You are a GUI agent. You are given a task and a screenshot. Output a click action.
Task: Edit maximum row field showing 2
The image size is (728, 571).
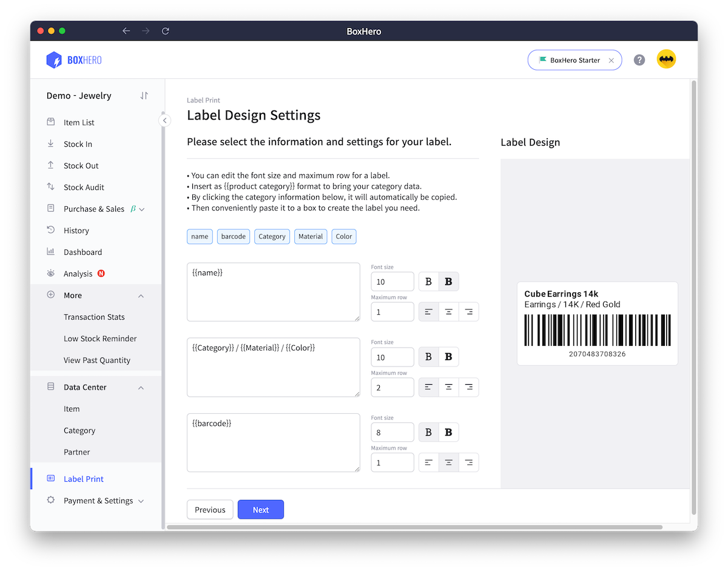[x=393, y=387]
